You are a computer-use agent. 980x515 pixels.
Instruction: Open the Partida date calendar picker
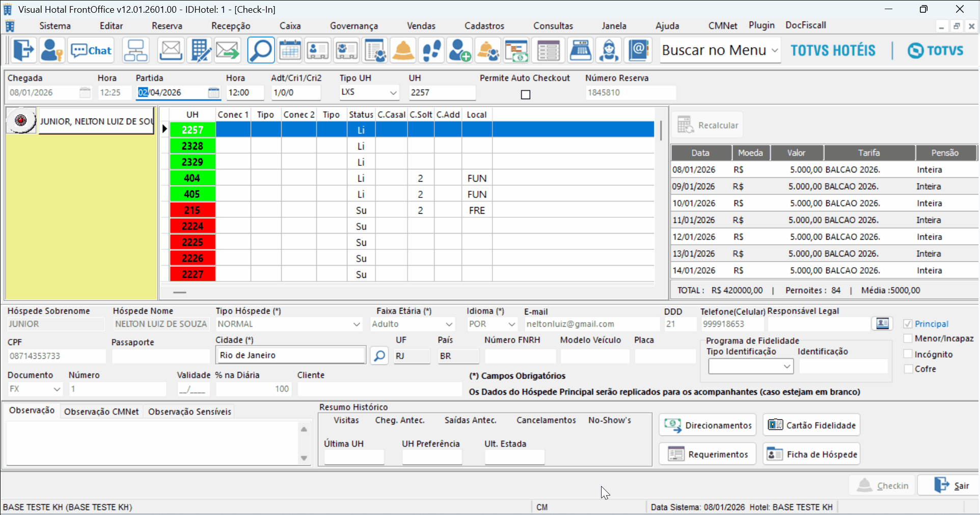pyautogui.click(x=214, y=93)
